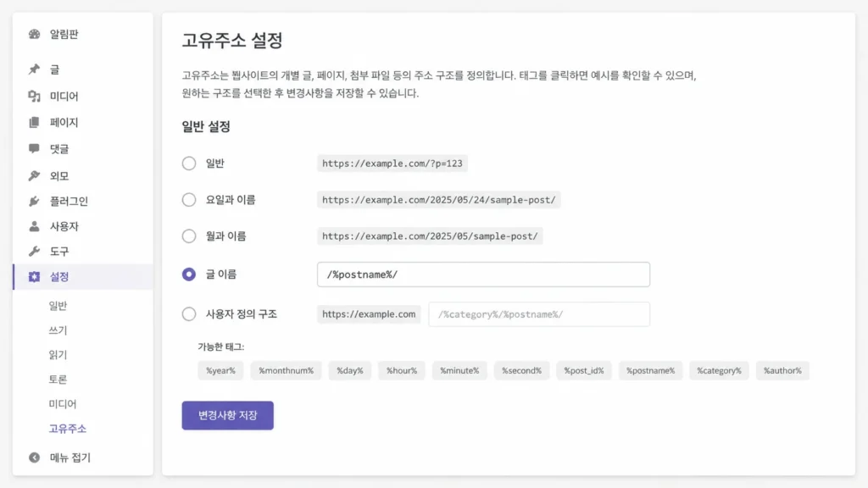Click the dashboard palette icon beside 알림판
This screenshot has height=488, width=868.
point(34,34)
